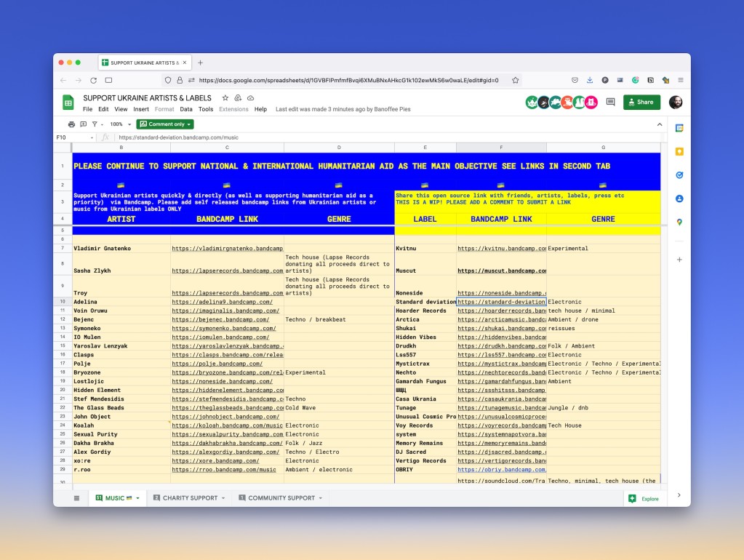The width and height of the screenshot is (744, 560).
Task: Open the Insert menu
Action: click(141, 109)
